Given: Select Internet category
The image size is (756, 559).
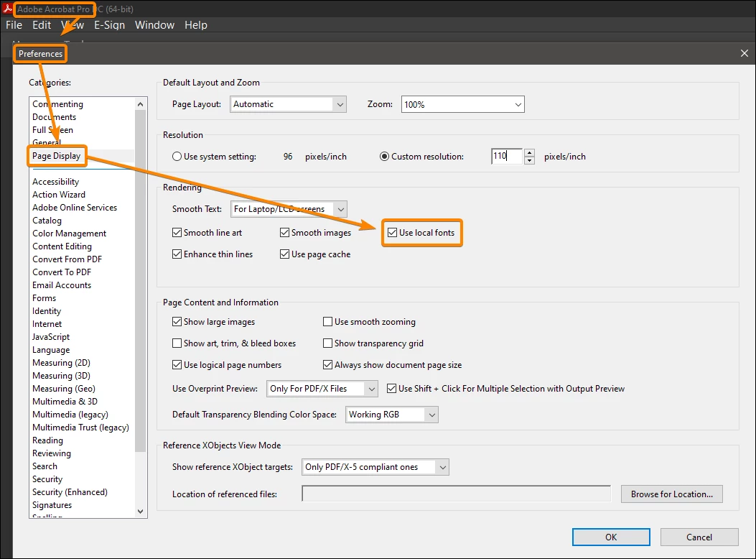Looking at the screenshot, I should click(47, 324).
